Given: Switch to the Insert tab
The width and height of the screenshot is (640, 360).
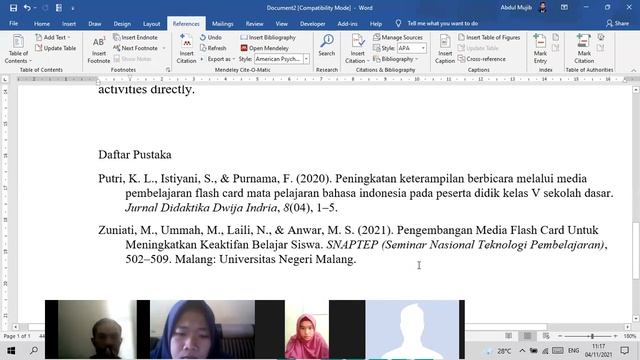Looking at the screenshot, I should 69,24.
